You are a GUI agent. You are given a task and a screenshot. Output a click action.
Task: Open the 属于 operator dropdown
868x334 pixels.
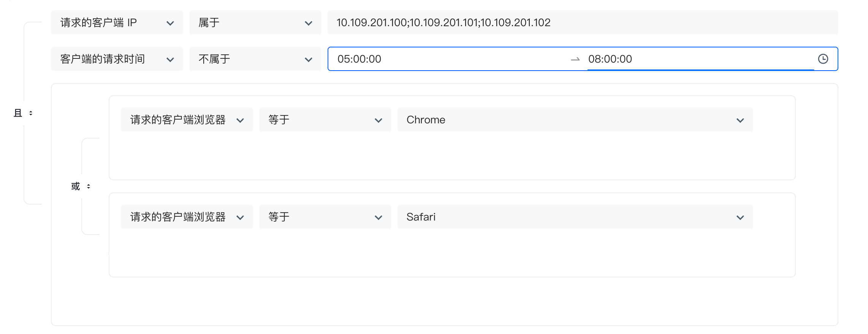(255, 23)
